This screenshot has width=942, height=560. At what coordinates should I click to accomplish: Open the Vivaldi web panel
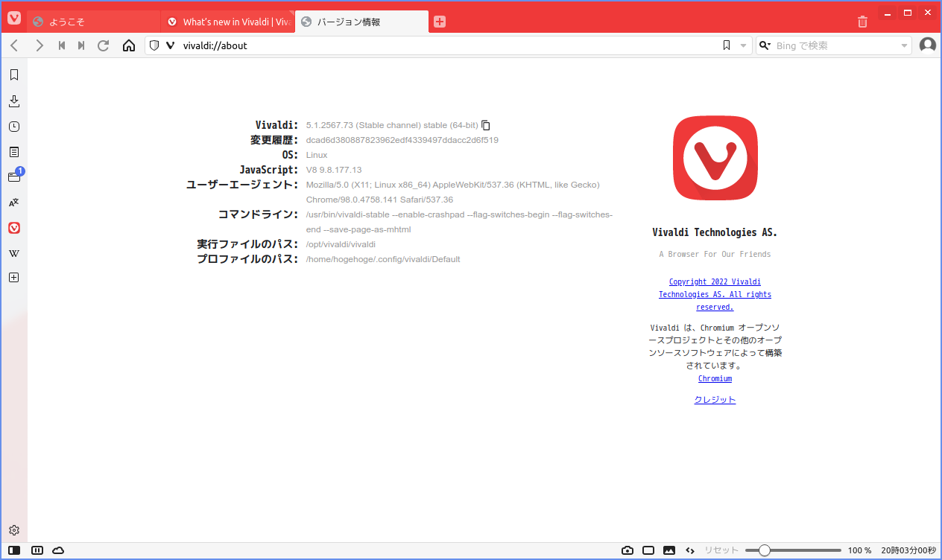point(14,228)
